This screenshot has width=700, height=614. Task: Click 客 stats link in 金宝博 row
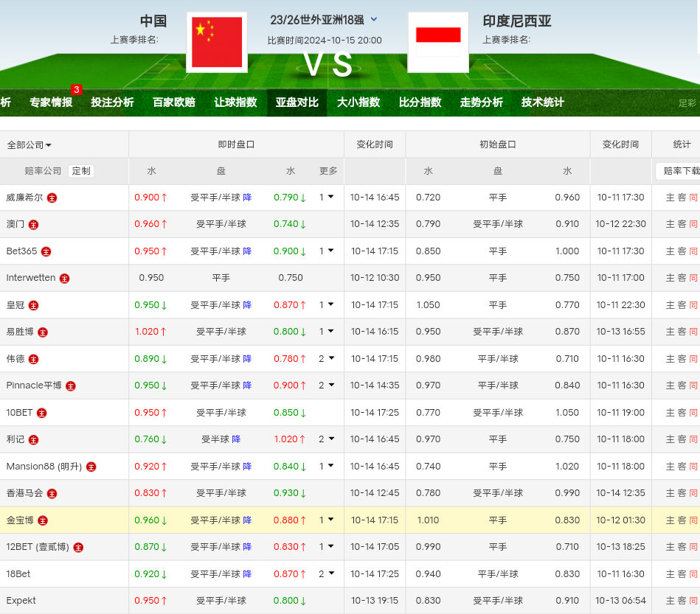(x=682, y=520)
